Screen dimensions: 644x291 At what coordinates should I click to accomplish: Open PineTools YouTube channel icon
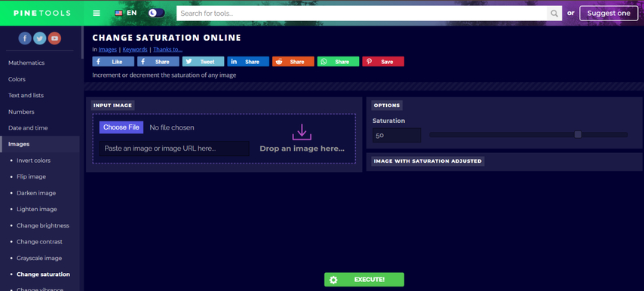[54, 38]
